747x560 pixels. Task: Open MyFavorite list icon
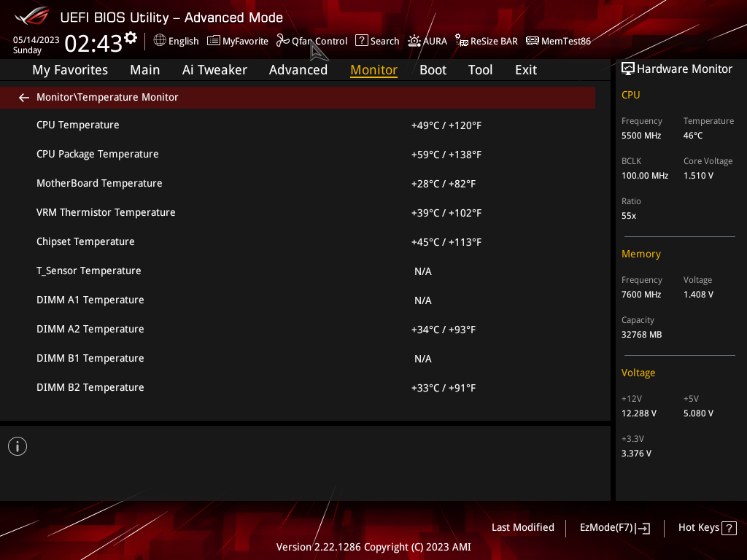click(214, 41)
